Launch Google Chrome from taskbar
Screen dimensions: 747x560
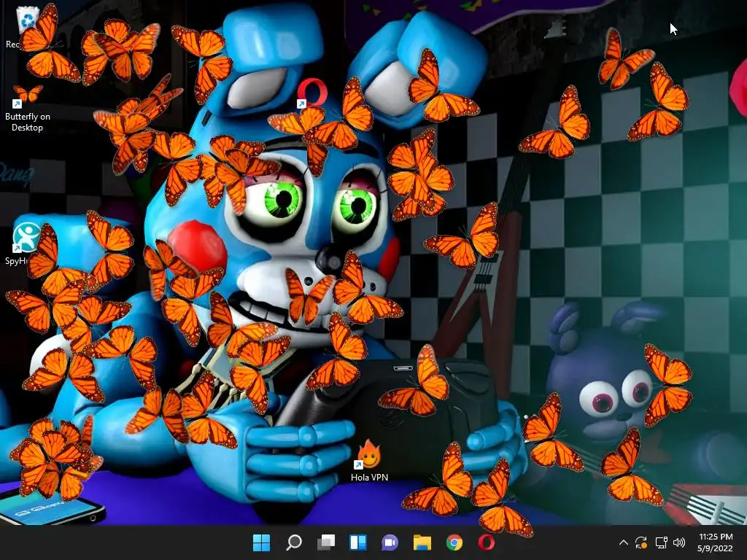tap(454, 542)
